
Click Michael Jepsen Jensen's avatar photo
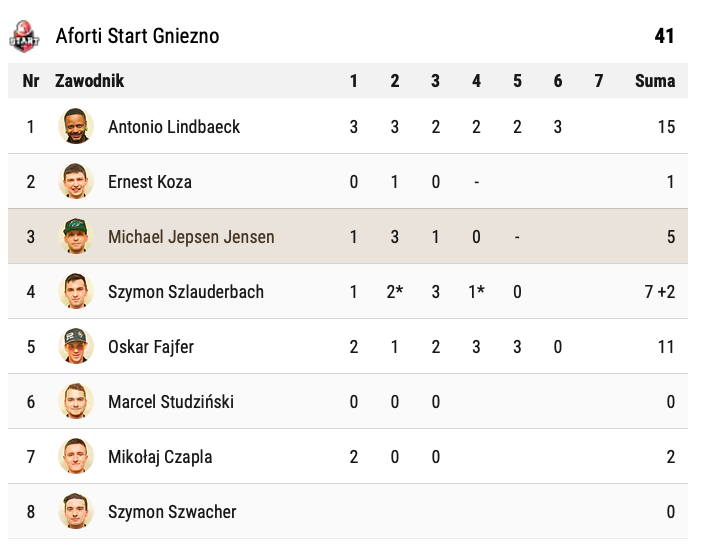click(76, 237)
